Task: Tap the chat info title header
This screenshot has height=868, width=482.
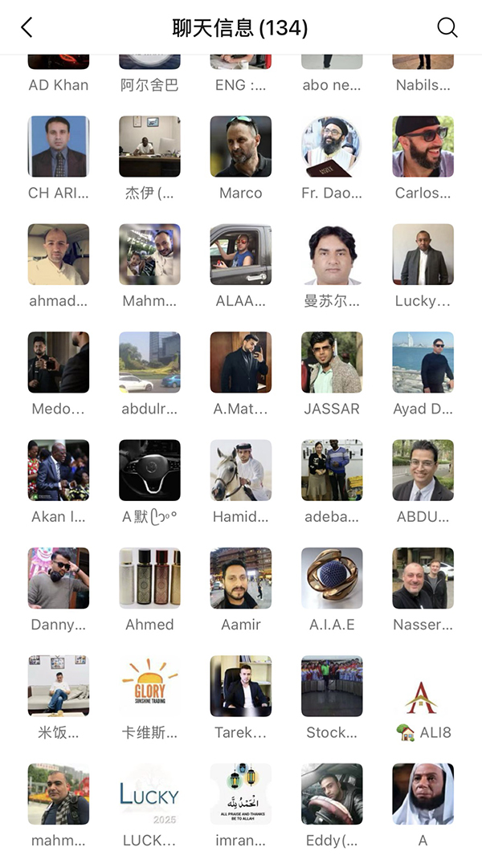Action: (240, 27)
